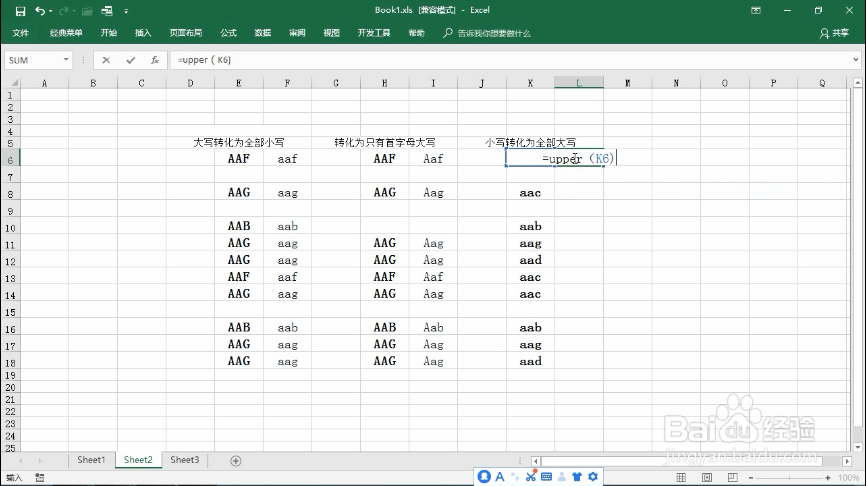
Task: Switch to Sheet1 tab
Action: pos(91,459)
